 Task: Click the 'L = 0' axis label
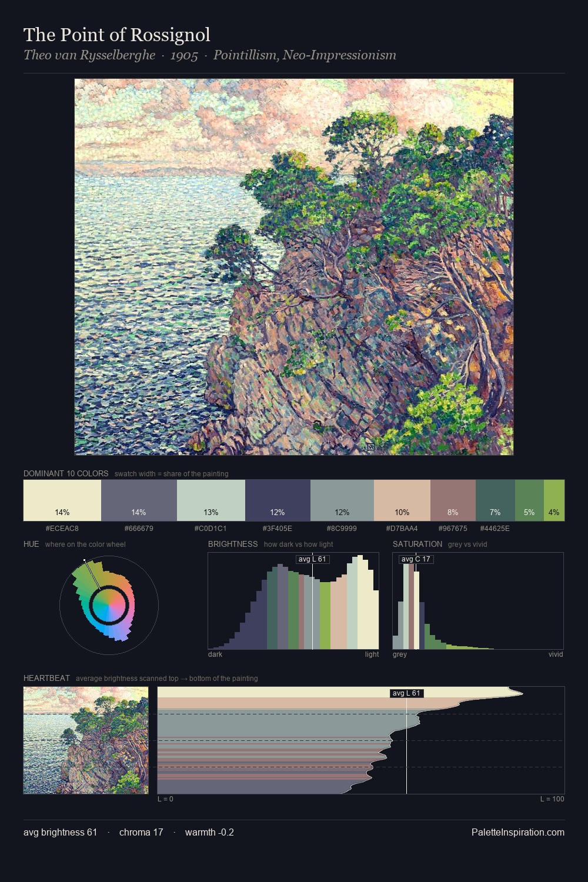(x=165, y=799)
